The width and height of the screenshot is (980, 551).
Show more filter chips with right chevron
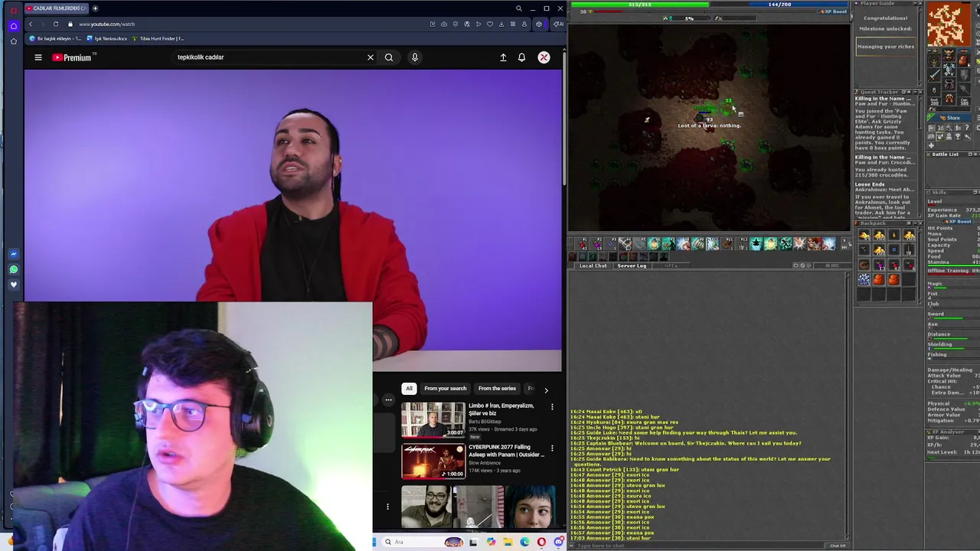546,390
